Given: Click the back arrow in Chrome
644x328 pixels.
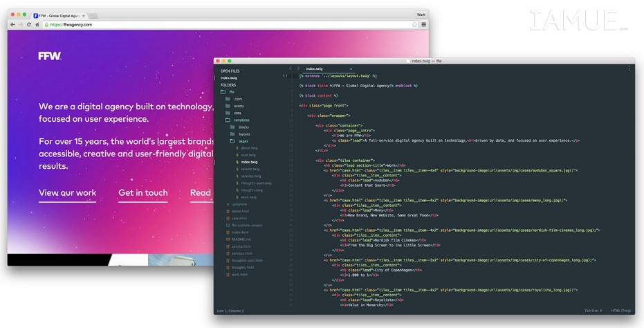Looking at the screenshot, I should pos(12,25).
